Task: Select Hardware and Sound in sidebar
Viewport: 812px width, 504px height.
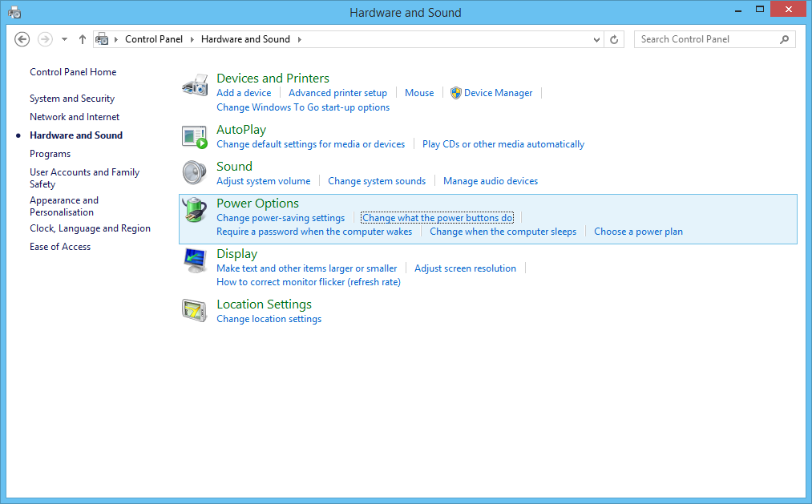Action: (x=75, y=135)
